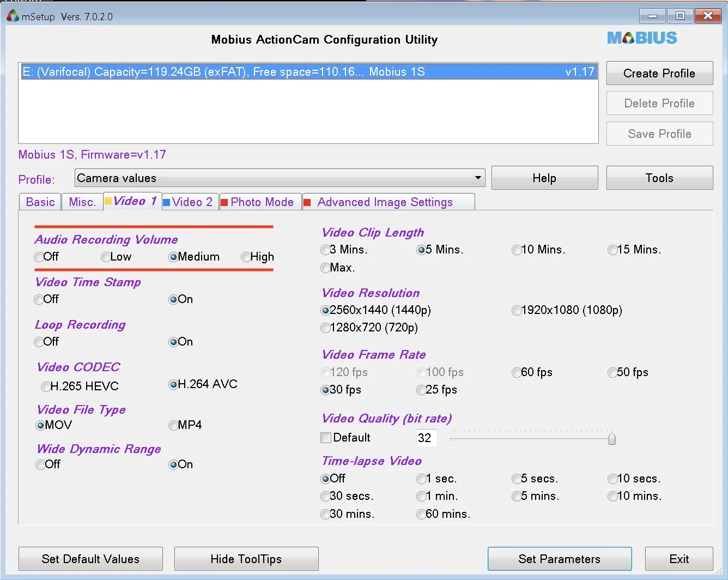Open the Video 2 tab
The width and height of the screenshot is (728, 580).
coord(190,202)
